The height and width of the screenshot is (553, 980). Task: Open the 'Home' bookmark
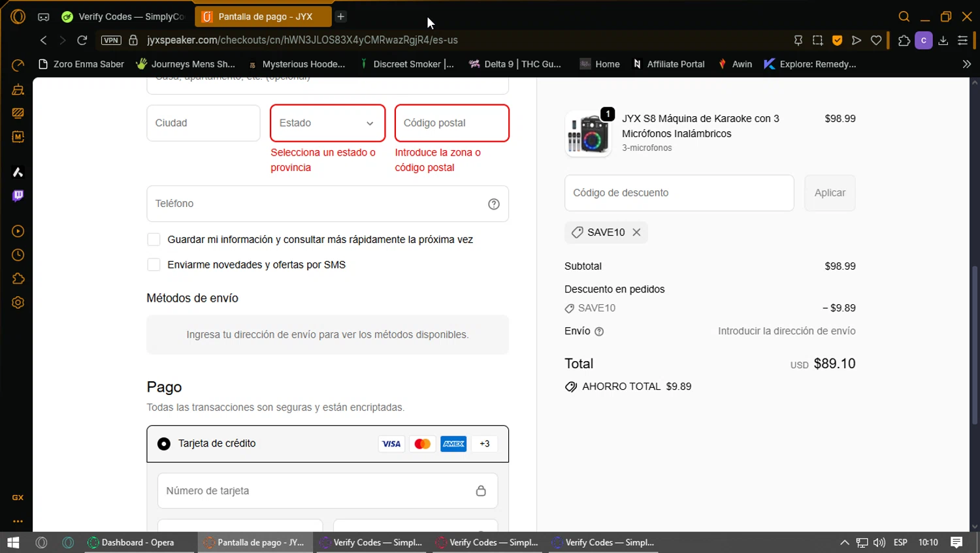(600, 64)
